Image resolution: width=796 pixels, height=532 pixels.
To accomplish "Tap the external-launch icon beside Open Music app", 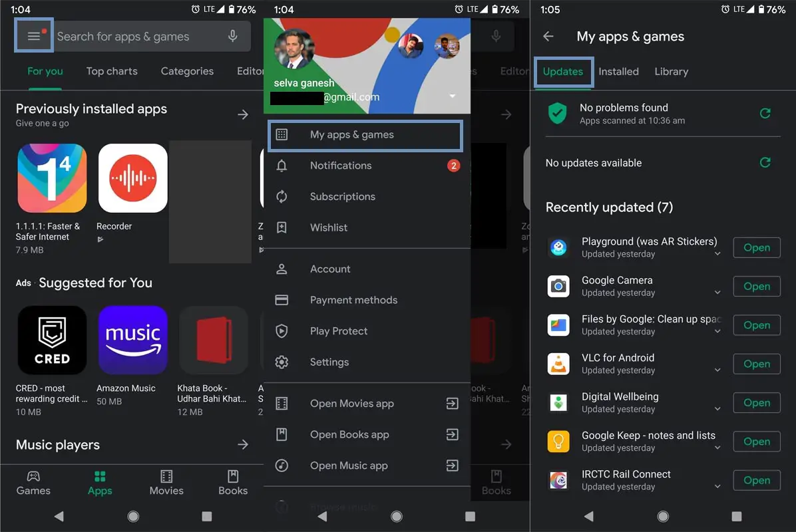I will tap(453, 465).
